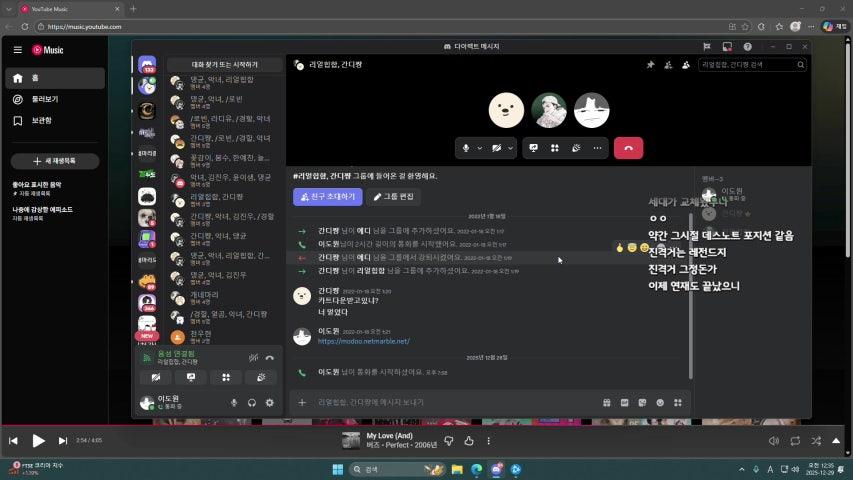Go to YouTube Music 홈 tab
Image resolution: width=853 pixels, height=480 pixels.
(x=55, y=78)
